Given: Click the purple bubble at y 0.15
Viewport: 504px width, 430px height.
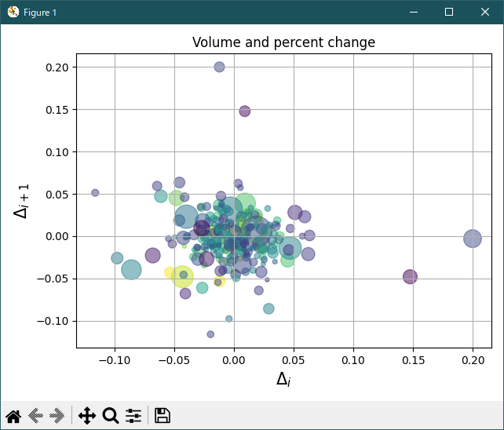Looking at the screenshot, I should pos(245,111).
